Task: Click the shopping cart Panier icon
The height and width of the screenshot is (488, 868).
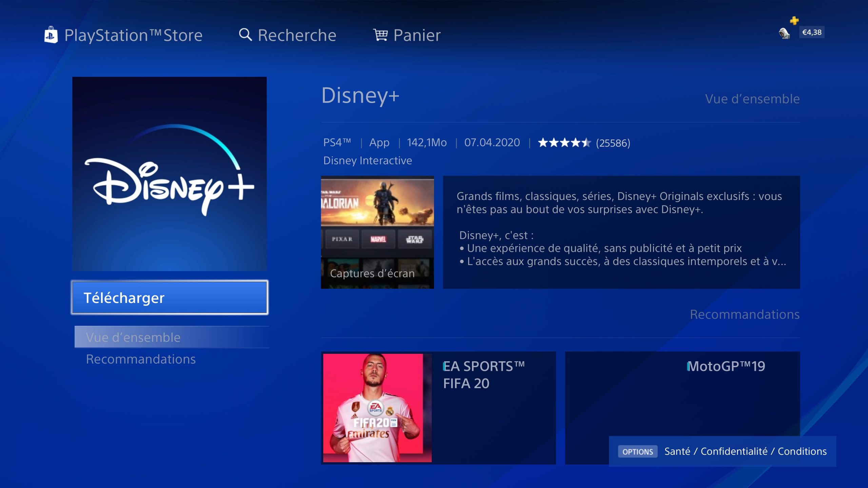Action: click(380, 35)
